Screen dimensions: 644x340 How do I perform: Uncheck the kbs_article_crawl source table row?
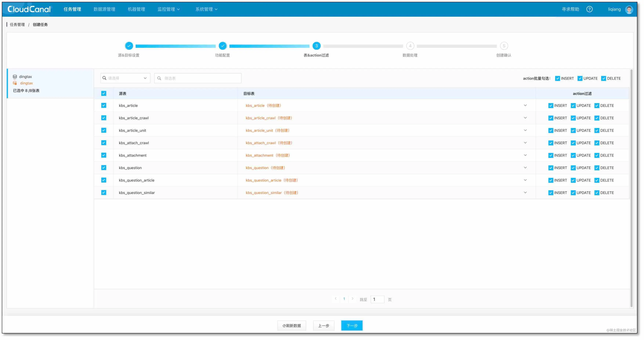tap(104, 118)
